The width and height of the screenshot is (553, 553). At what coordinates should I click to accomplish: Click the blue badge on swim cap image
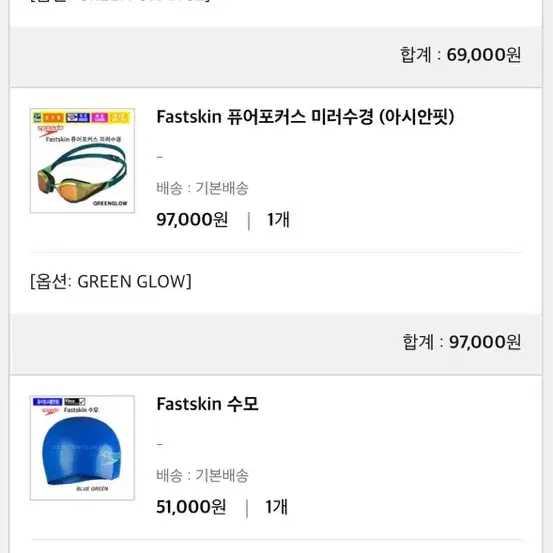pos(48,401)
